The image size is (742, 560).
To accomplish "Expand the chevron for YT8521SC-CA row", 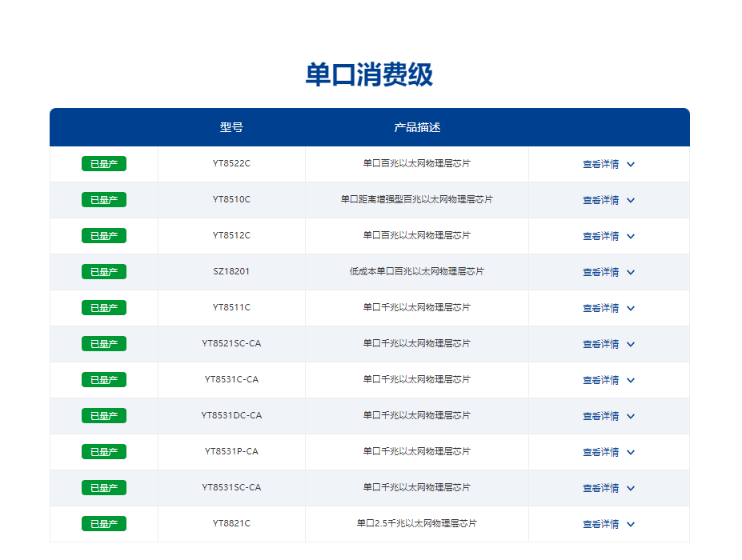I will (x=630, y=344).
